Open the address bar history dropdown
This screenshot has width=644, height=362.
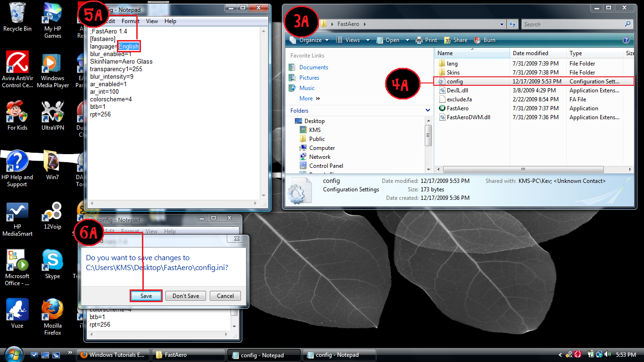502,24
